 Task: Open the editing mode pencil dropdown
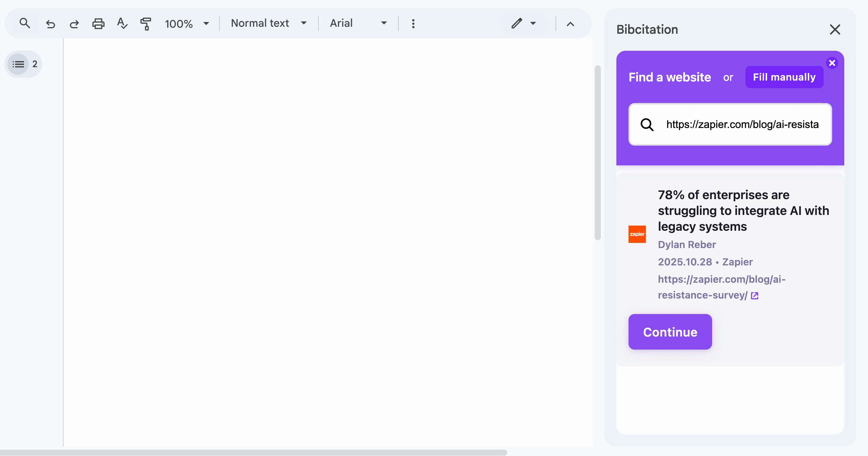click(x=523, y=24)
